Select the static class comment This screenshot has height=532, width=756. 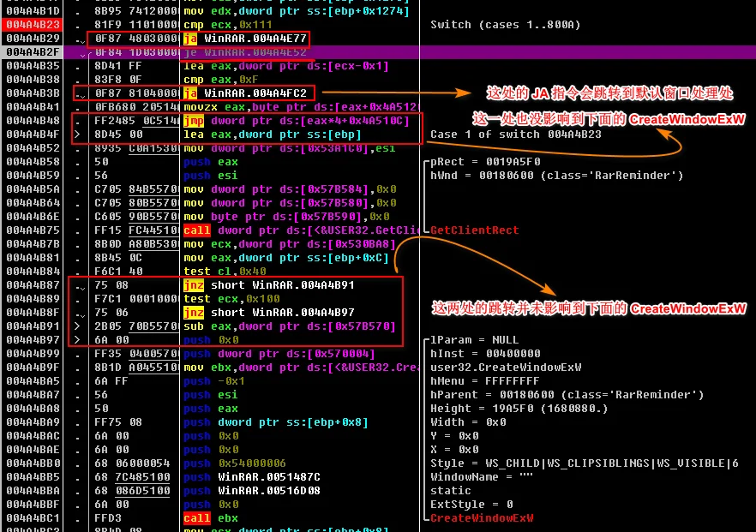coord(451,491)
